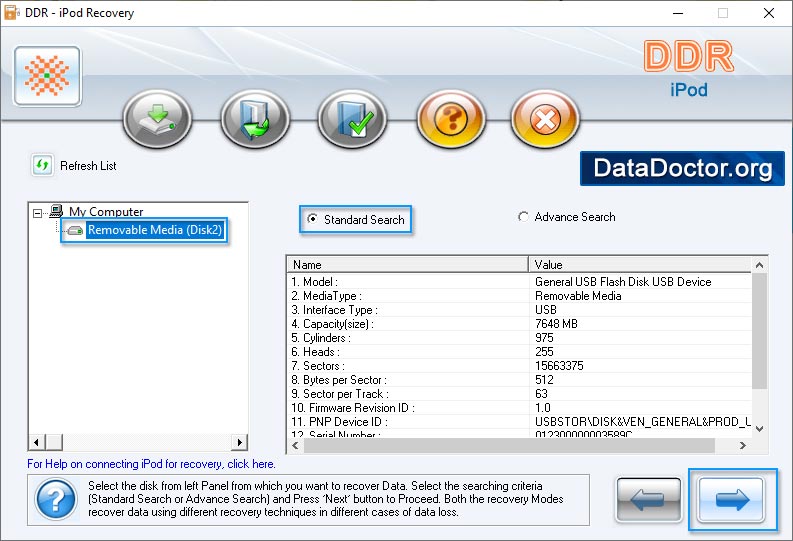
Task: Close the DDR iPod Recovery window
Action: 769,13
